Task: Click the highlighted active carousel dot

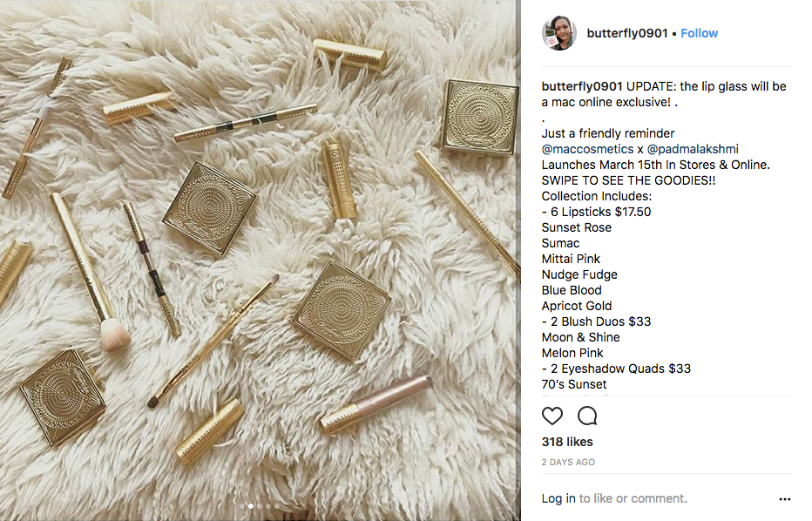Action: [x=251, y=506]
